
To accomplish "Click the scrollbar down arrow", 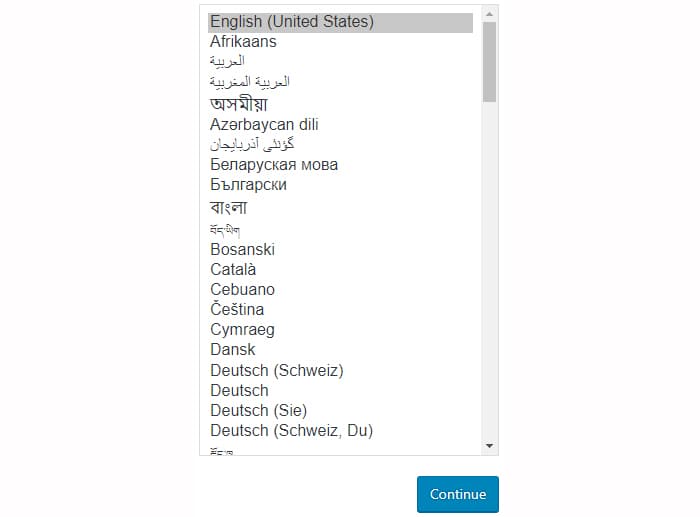I will (x=489, y=446).
